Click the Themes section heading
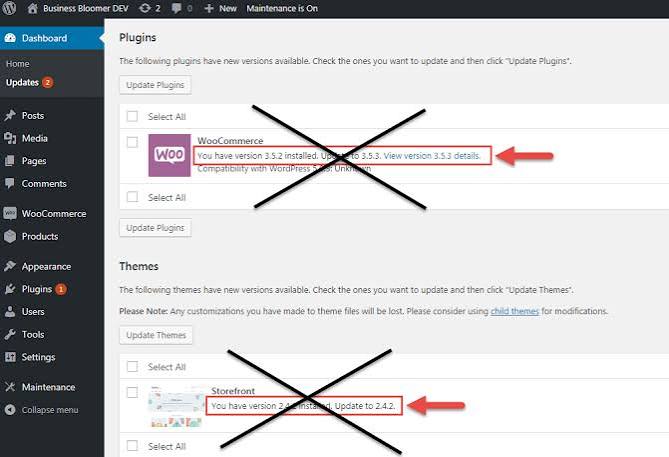 pyautogui.click(x=139, y=266)
